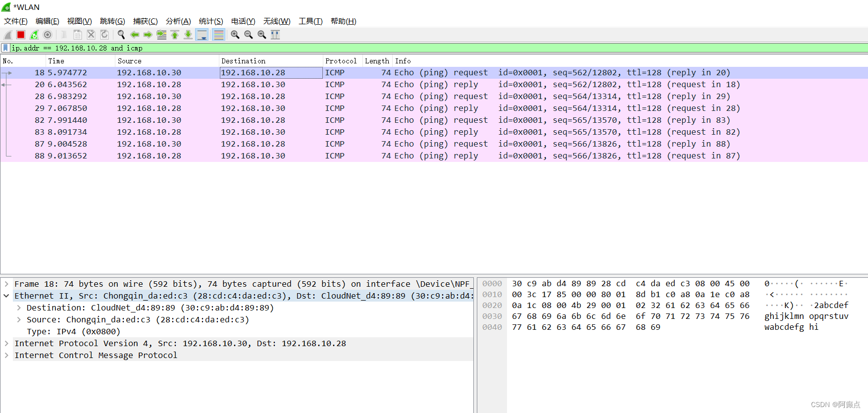Image resolution: width=868 pixels, height=413 pixels.
Task: Open the 视图(V) menu
Action: [80, 21]
